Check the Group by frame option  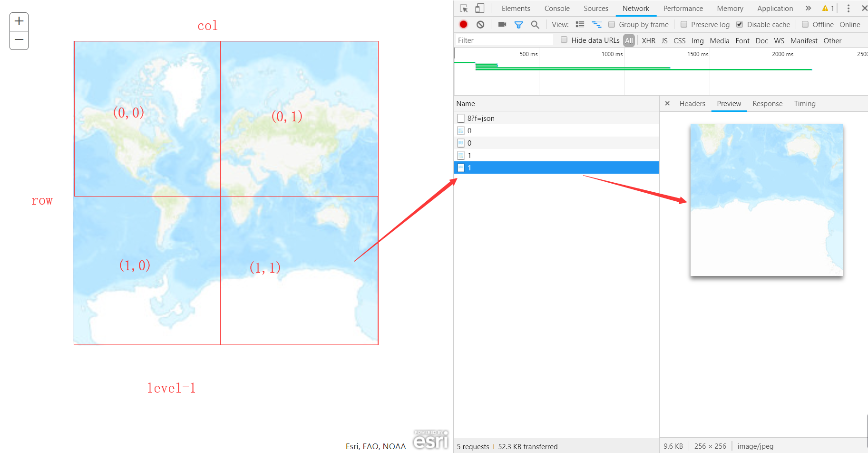pyautogui.click(x=611, y=24)
